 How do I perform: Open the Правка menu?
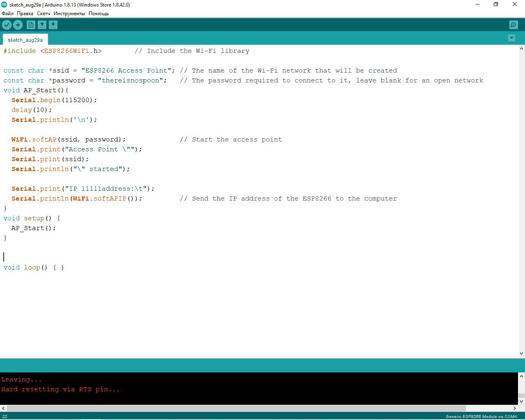pyautogui.click(x=25, y=14)
